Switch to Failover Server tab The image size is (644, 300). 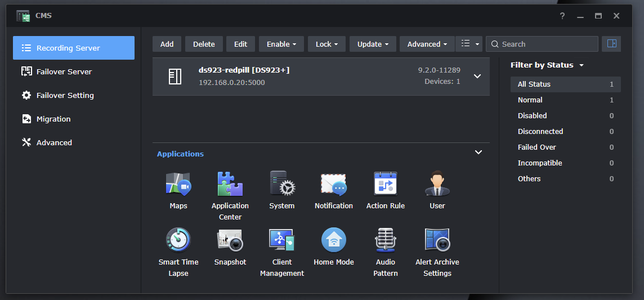click(64, 71)
